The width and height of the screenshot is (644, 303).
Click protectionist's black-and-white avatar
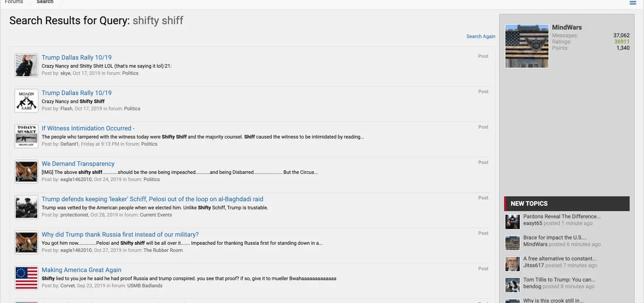[26, 207]
